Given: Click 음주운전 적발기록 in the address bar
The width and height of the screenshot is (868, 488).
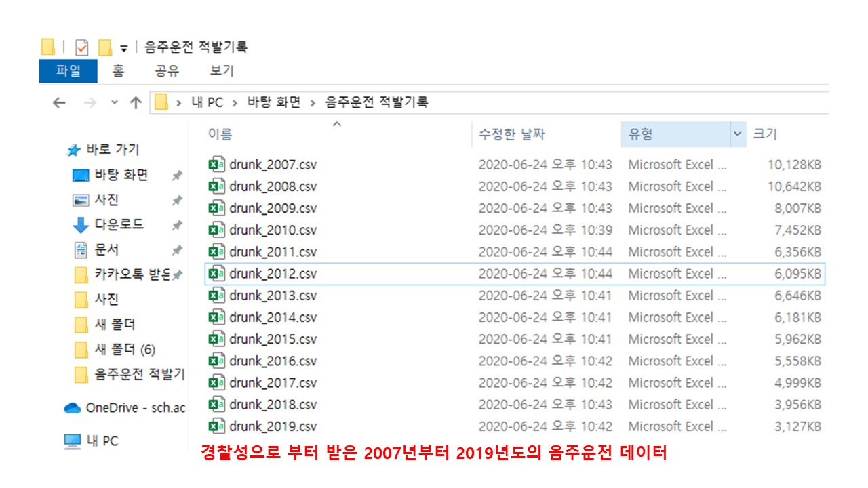Looking at the screenshot, I should point(377,103).
